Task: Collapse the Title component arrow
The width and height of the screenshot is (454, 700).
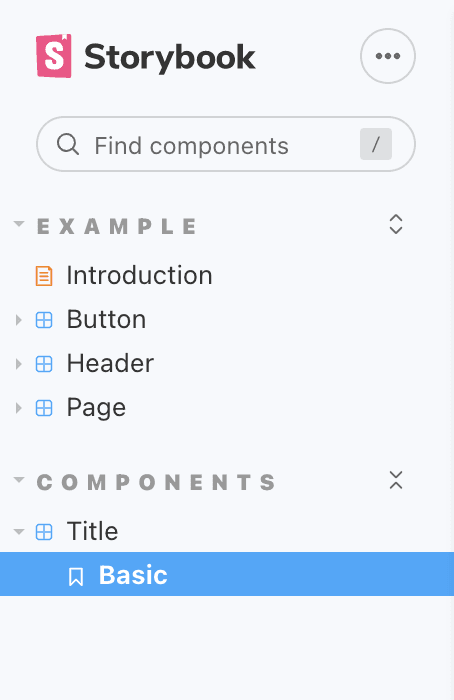Action: click(x=18, y=531)
